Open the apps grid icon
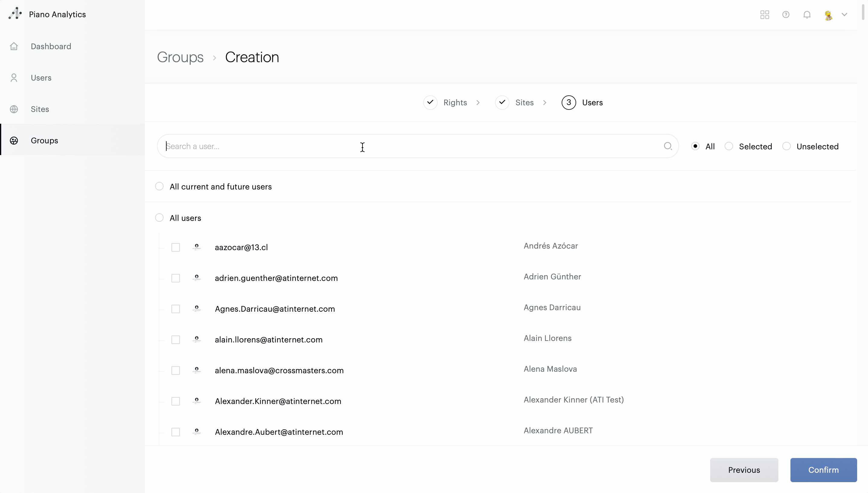 pyautogui.click(x=764, y=14)
